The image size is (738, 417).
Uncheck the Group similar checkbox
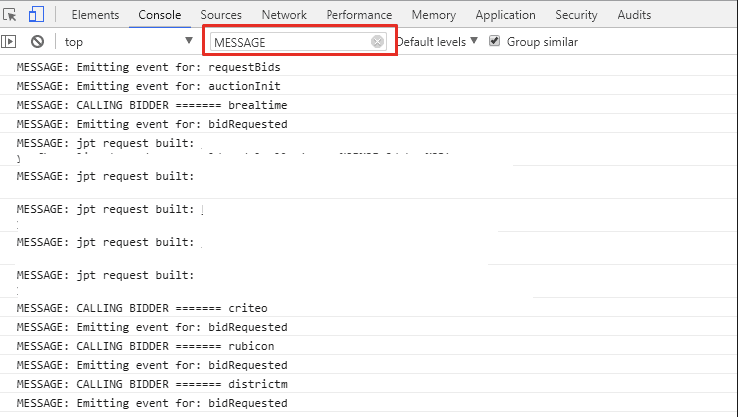tap(494, 41)
